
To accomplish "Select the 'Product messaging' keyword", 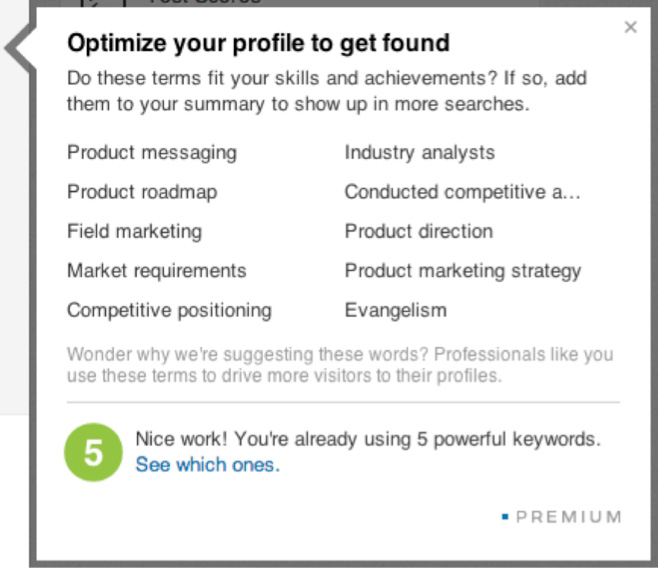I will coord(152,153).
